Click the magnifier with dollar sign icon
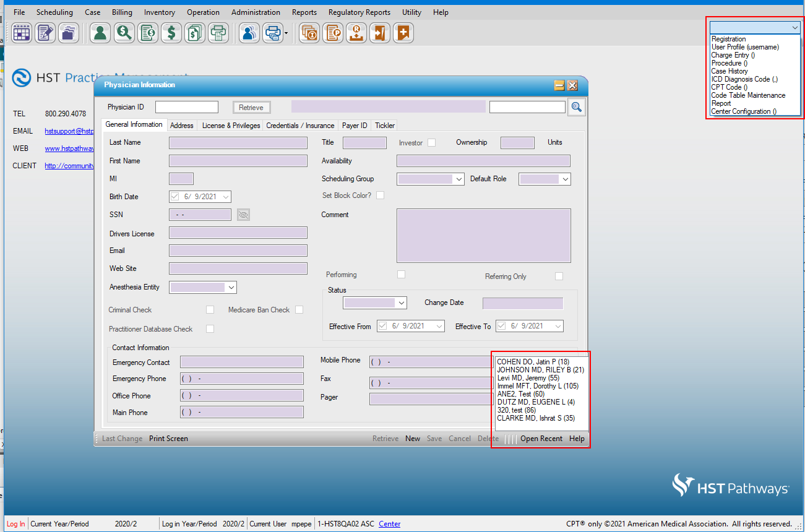Viewport: 805px width, 532px height. (124, 33)
